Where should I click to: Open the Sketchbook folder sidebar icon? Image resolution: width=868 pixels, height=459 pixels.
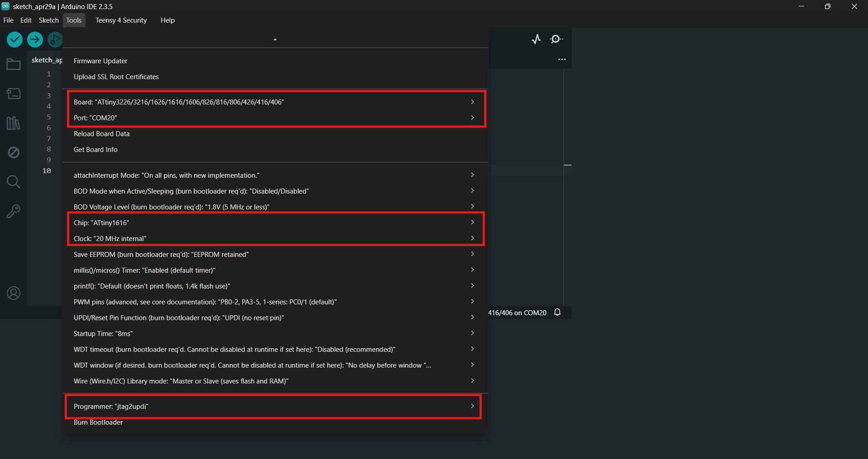pyautogui.click(x=14, y=64)
